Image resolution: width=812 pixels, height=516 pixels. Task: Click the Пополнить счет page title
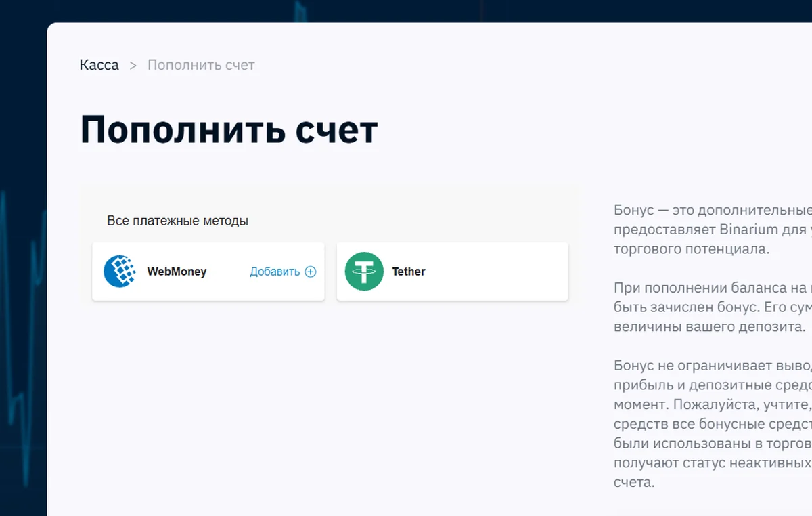coord(229,129)
